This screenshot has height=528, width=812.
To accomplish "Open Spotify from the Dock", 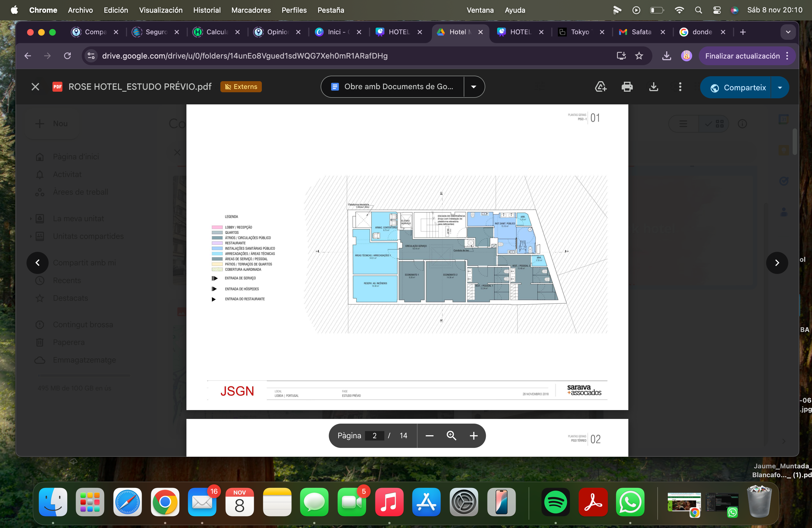I will click(x=555, y=502).
